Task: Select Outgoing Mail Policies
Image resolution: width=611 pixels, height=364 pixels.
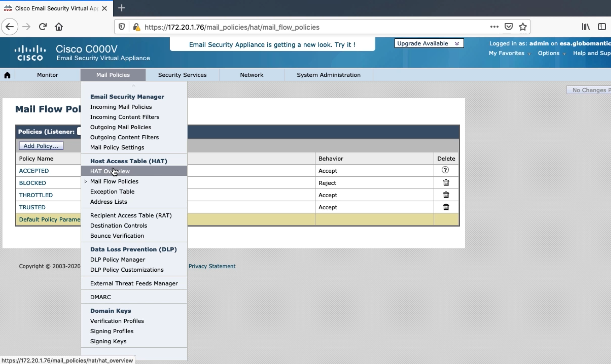Action: click(121, 127)
